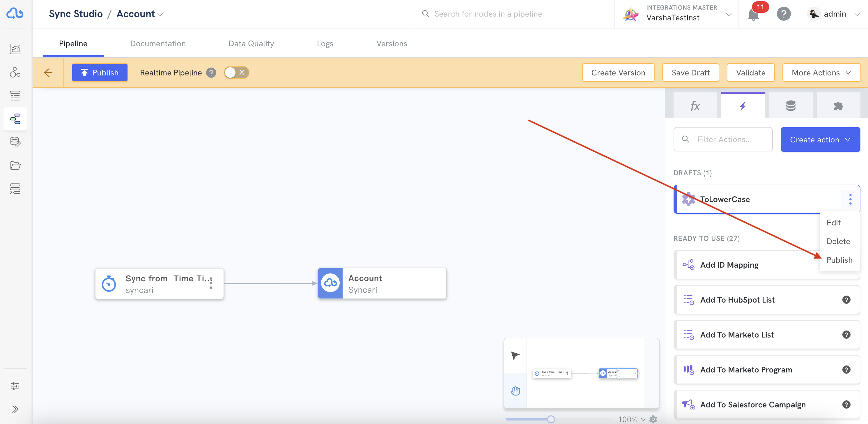The width and height of the screenshot is (868, 424).
Task: Focus the Search for nodes field
Action: 512,14
